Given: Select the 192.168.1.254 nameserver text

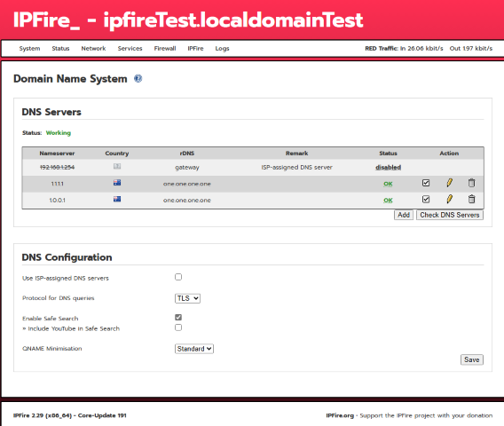Looking at the screenshot, I should pos(57,167).
